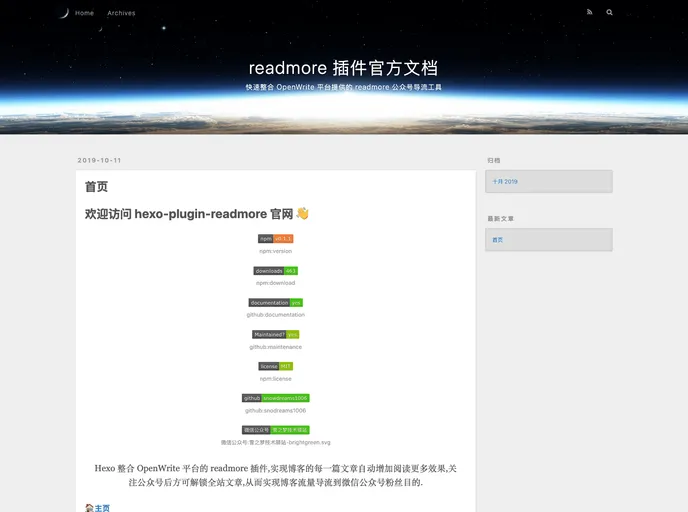Select the npm:download caption text
The image size is (688, 512).
(x=276, y=283)
